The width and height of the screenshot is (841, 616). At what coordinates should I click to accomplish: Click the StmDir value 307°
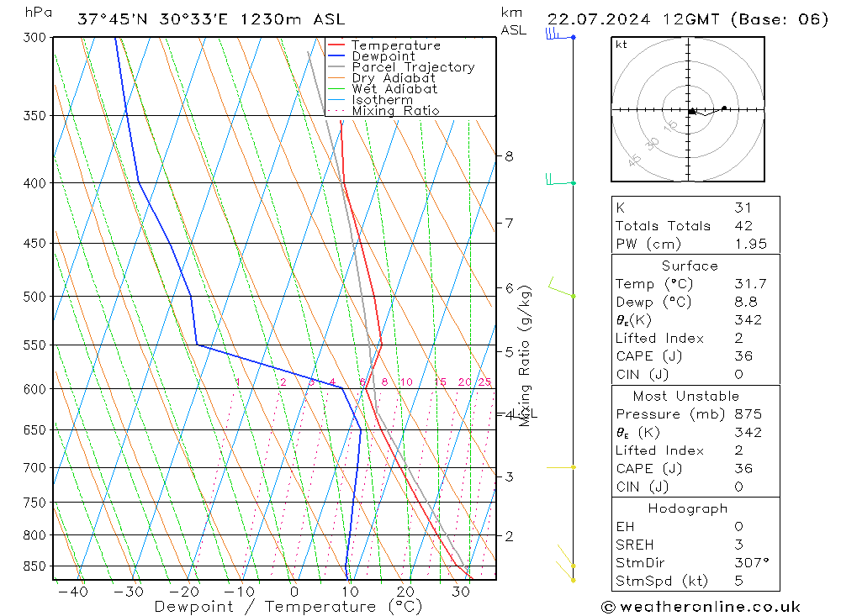[x=751, y=563]
